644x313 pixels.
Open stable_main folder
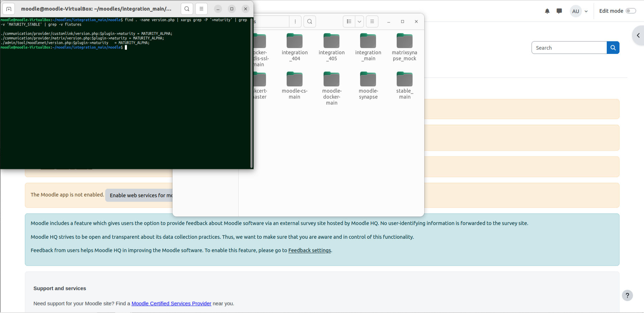click(x=405, y=86)
